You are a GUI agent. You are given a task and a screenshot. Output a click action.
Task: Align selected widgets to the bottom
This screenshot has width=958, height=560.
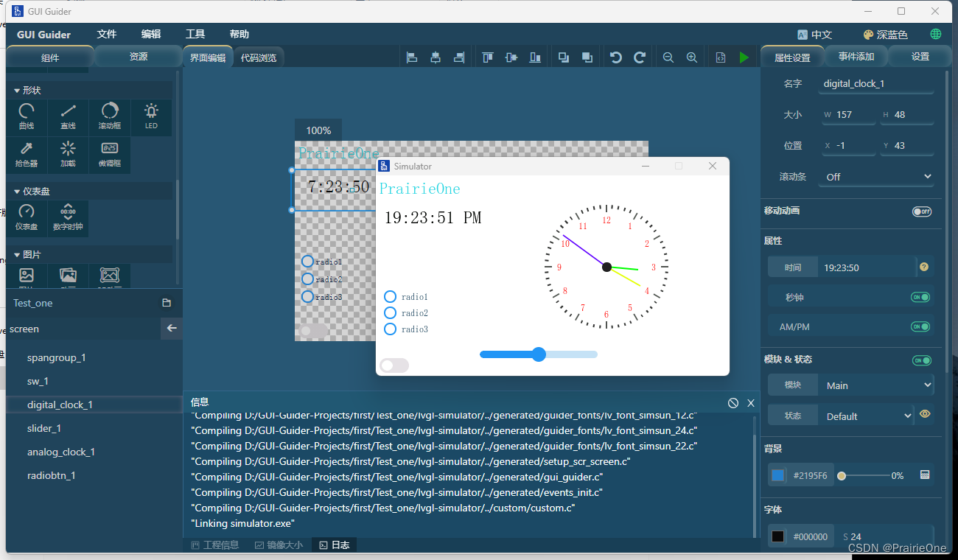coord(535,57)
